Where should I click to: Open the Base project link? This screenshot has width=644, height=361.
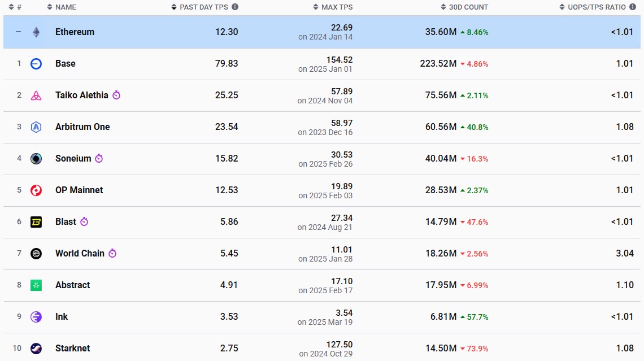(66, 64)
